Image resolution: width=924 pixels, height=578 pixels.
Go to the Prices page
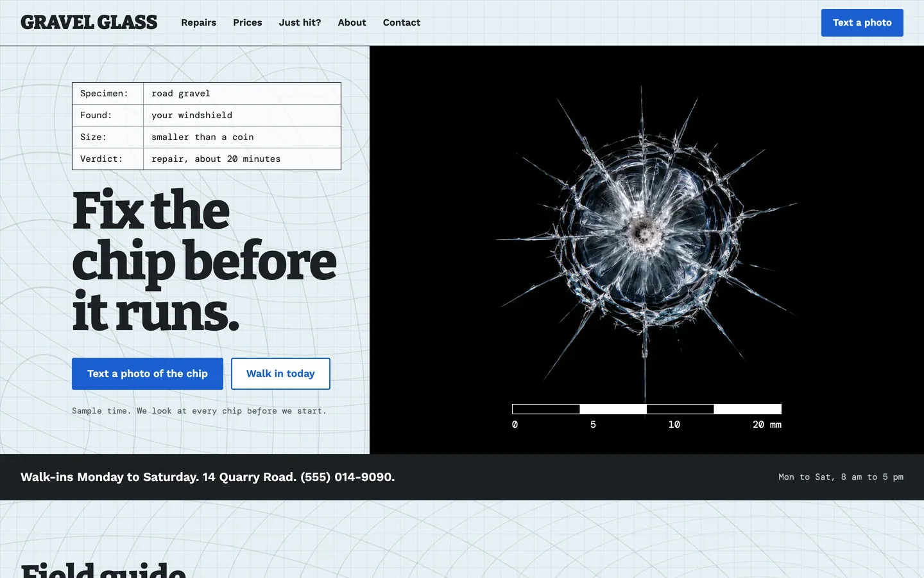pos(247,22)
